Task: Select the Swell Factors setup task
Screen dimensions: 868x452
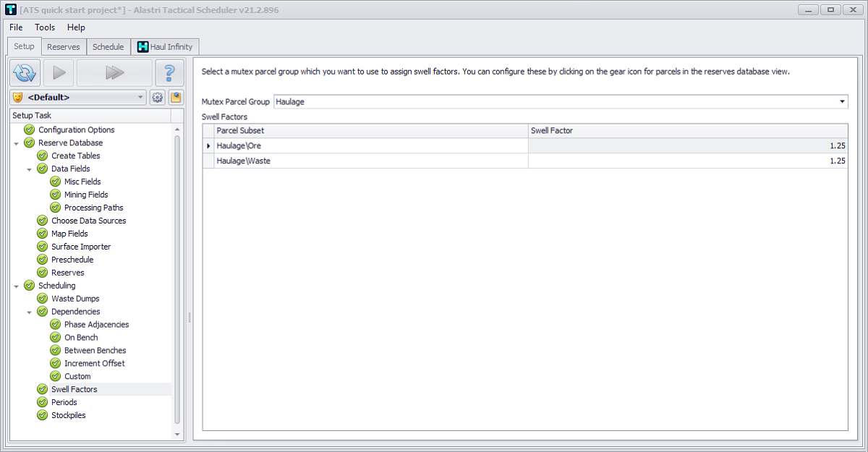Action: [74, 390]
